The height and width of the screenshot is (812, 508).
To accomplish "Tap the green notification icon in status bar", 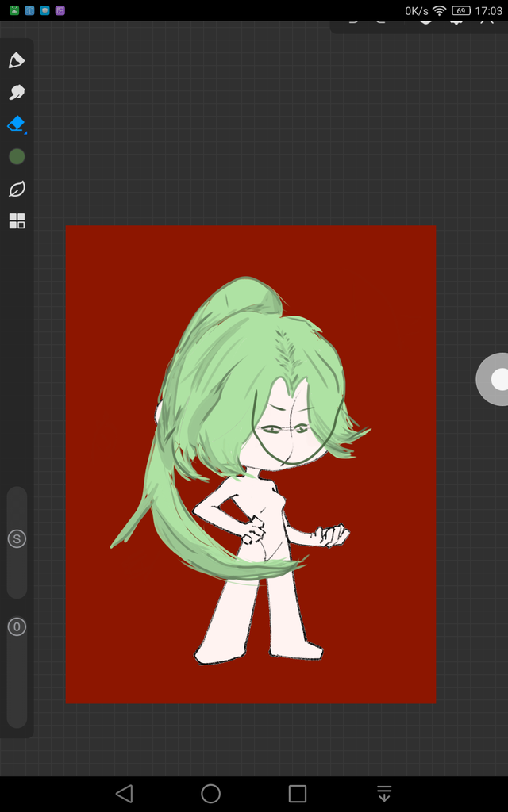I will (x=14, y=11).
